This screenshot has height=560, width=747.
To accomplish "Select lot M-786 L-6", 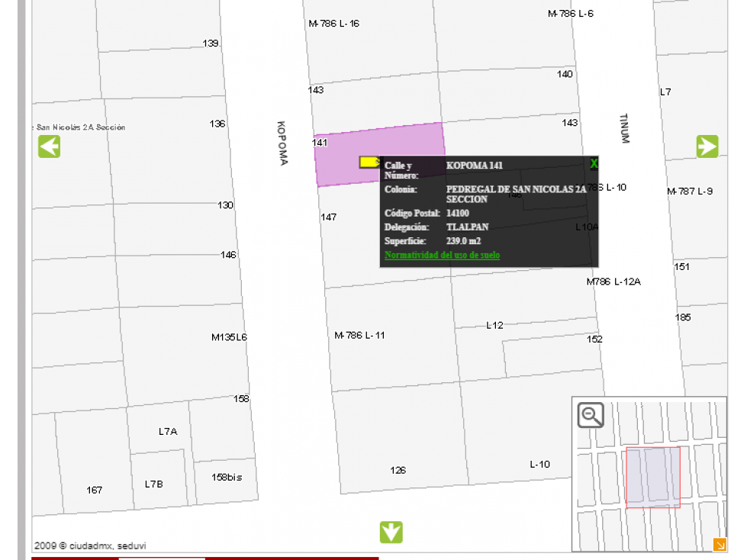I will pyautogui.click(x=570, y=14).
